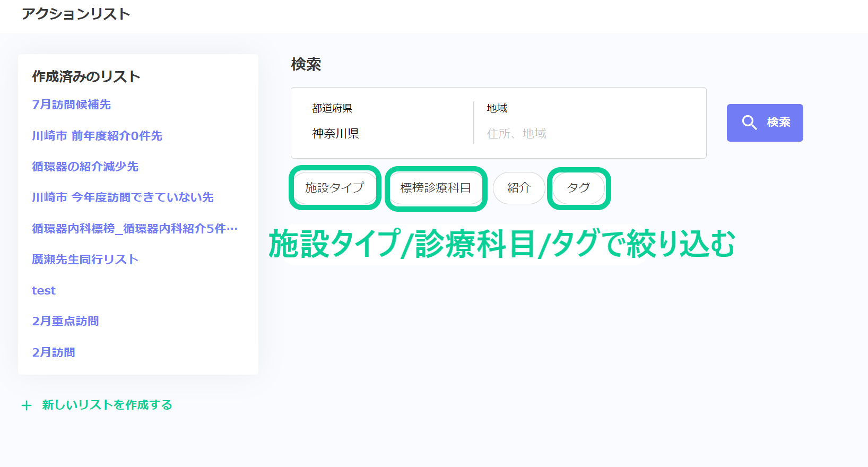Open the 川崎市 前年度紹介0件先 list

coord(97,136)
